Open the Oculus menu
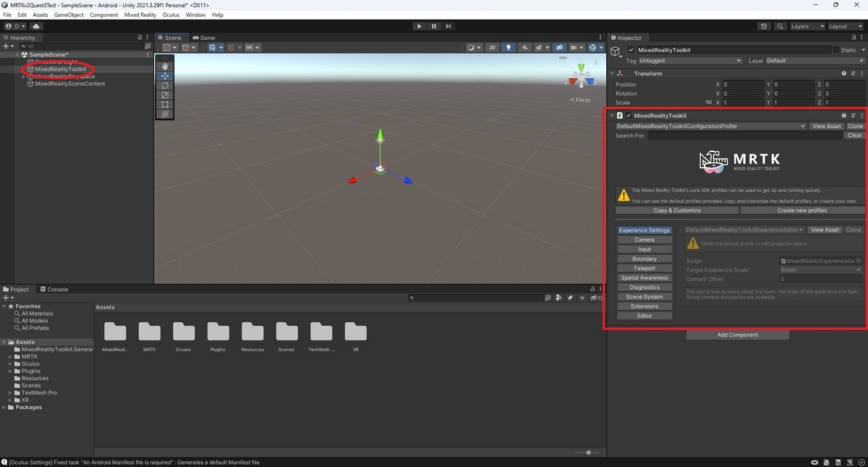The width and height of the screenshot is (868, 467). pyautogui.click(x=171, y=14)
